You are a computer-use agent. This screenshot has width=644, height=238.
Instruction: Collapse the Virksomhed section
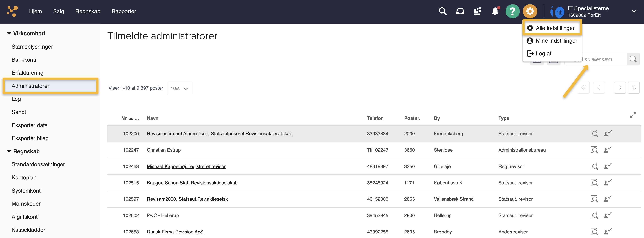9,34
